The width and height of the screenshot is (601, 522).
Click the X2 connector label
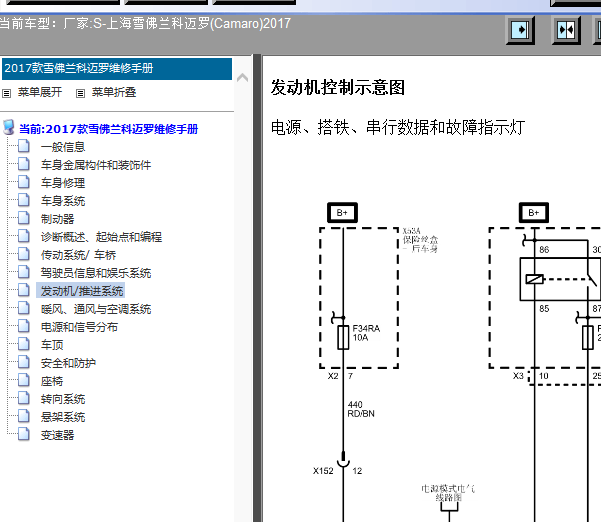click(x=333, y=376)
